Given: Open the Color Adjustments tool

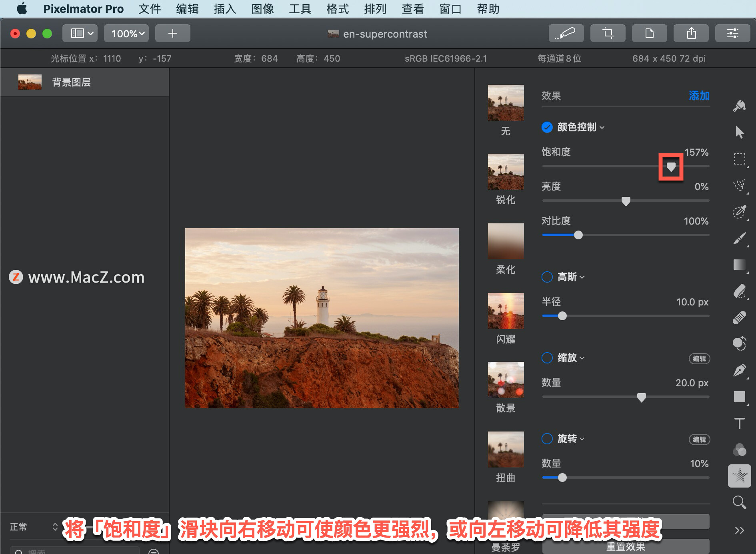Looking at the screenshot, I should [739, 450].
